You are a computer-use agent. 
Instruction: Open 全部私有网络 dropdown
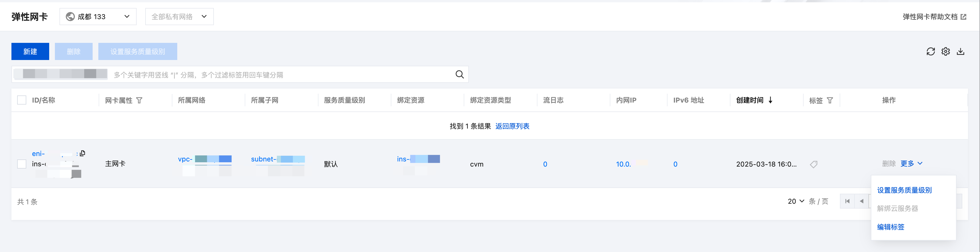coord(179,17)
